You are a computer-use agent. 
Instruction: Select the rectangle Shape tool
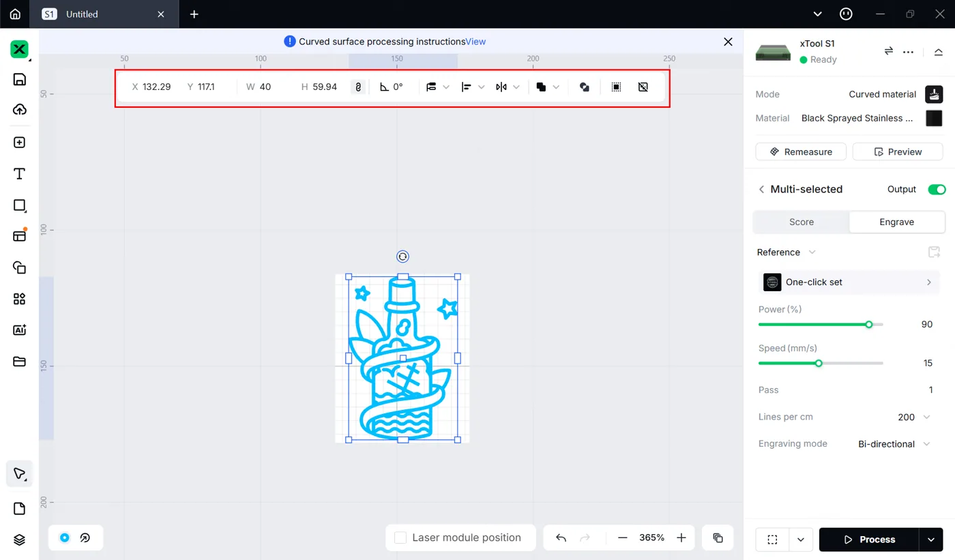coord(19,205)
